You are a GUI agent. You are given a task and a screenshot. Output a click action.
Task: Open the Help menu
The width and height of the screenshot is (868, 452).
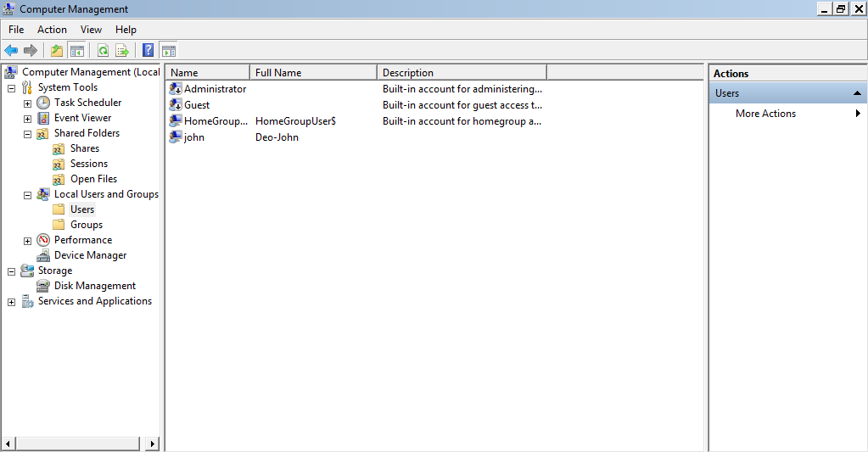[126, 30]
